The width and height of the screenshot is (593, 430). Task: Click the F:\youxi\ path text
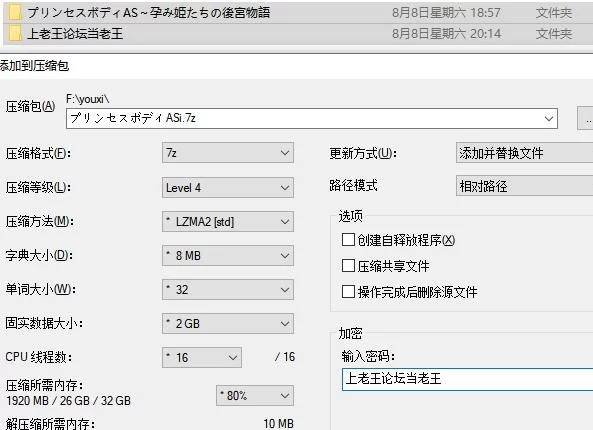pyautogui.click(x=87, y=99)
